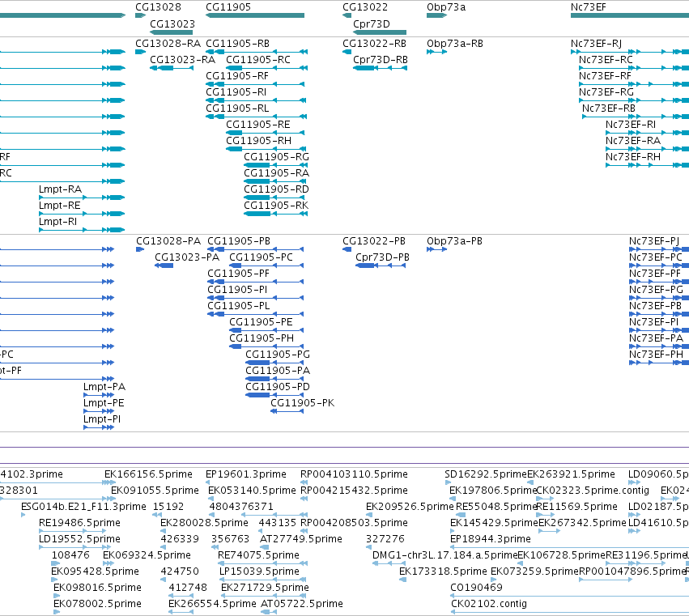Select protein CG11905-PC
689x616 pixels.
click(261, 257)
